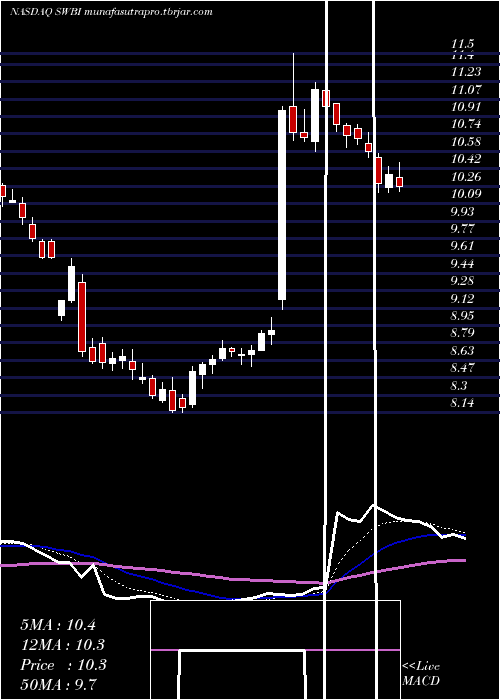Click the 9.44 price axis label
The height and width of the screenshot is (700, 500).
pyautogui.click(x=462, y=263)
